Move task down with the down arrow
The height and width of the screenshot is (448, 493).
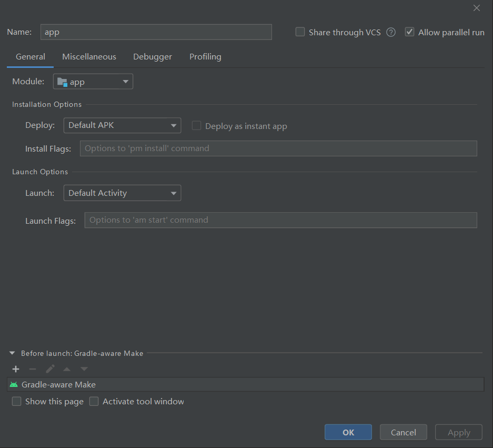coord(84,369)
